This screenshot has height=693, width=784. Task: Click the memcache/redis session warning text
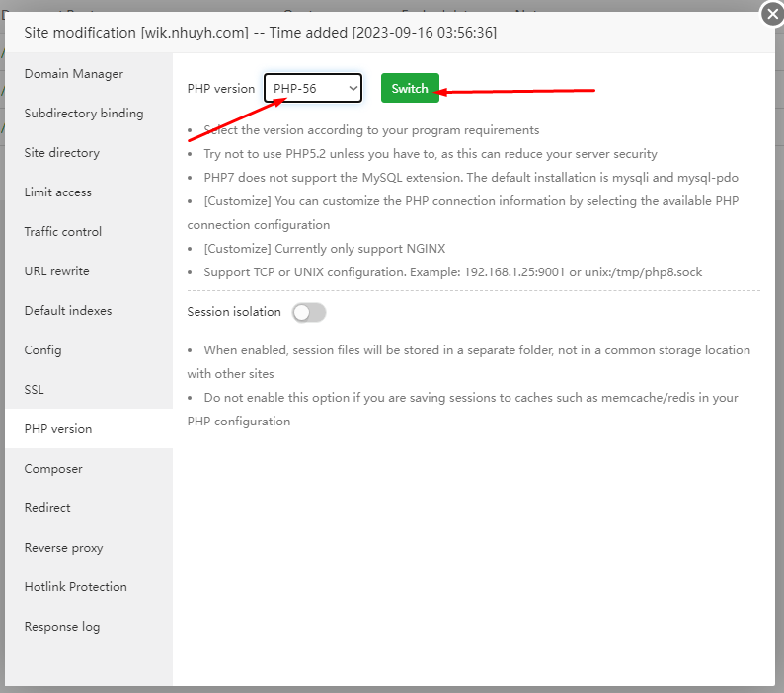(x=463, y=410)
